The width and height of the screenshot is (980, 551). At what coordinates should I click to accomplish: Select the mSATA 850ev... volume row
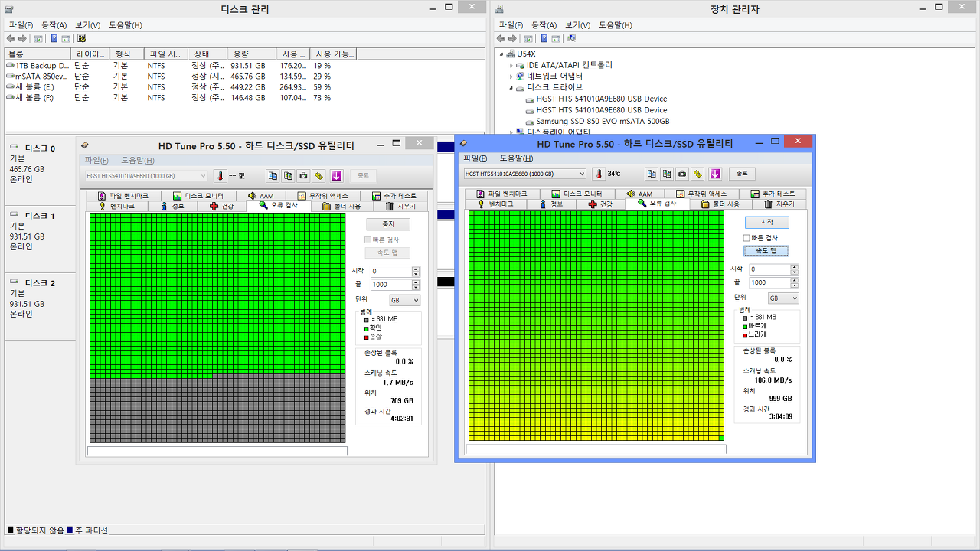(243, 77)
